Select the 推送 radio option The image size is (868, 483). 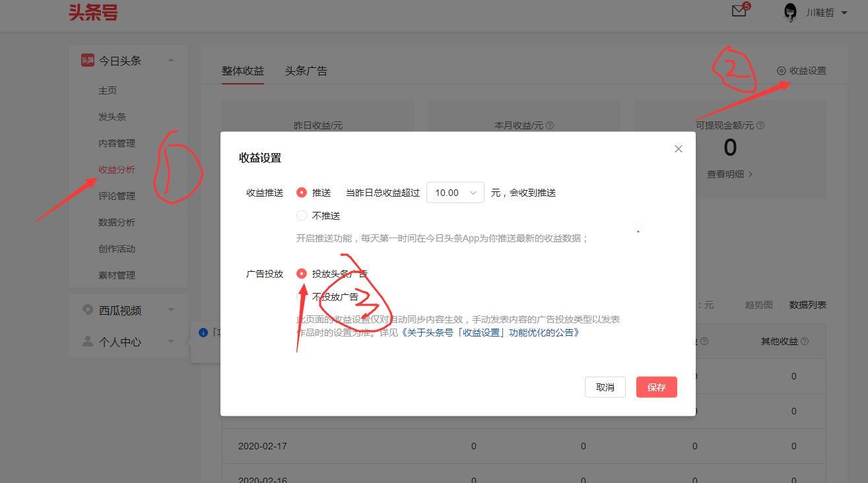pyautogui.click(x=302, y=193)
